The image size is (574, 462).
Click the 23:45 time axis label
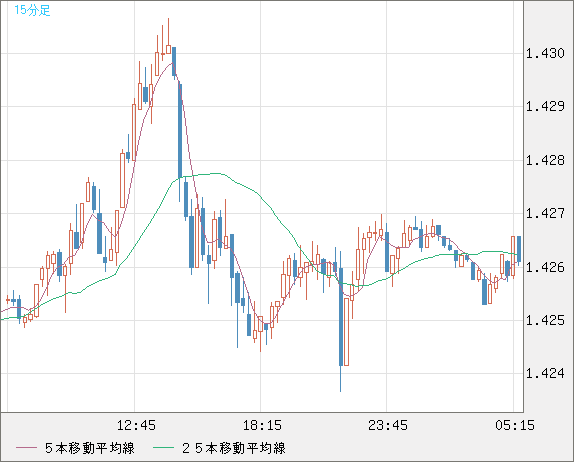pos(388,425)
